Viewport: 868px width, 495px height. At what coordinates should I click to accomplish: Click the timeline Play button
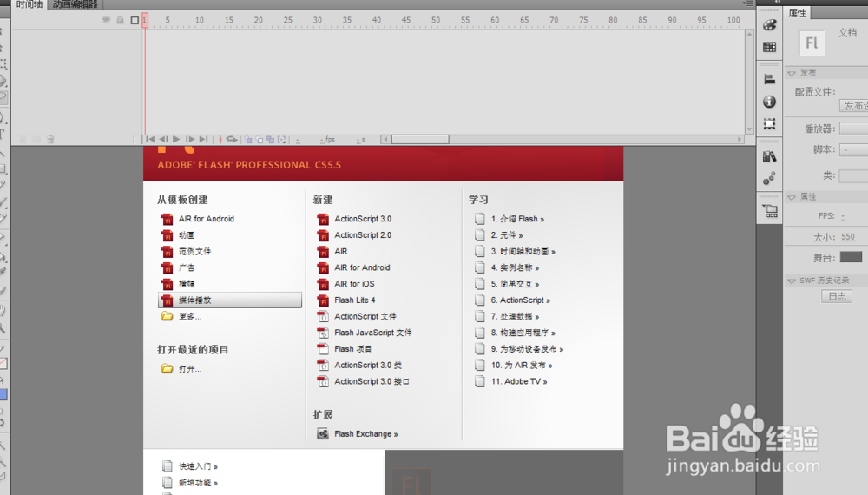(176, 140)
